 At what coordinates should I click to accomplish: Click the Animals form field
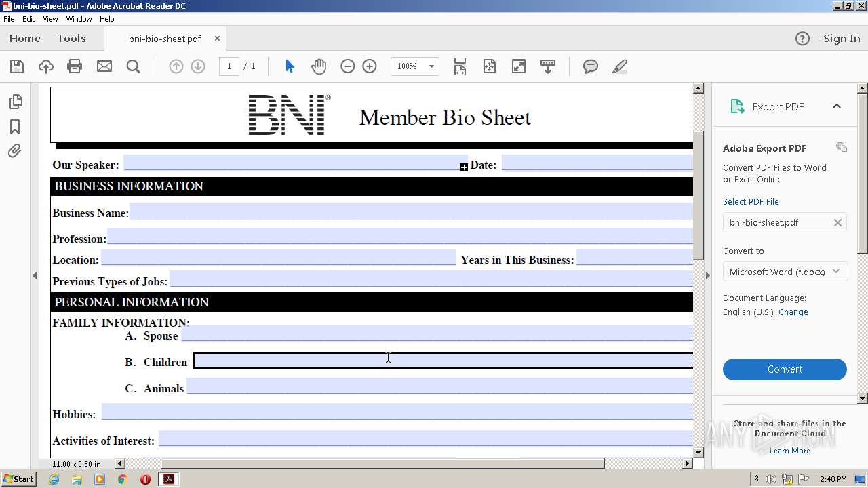pos(440,386)
